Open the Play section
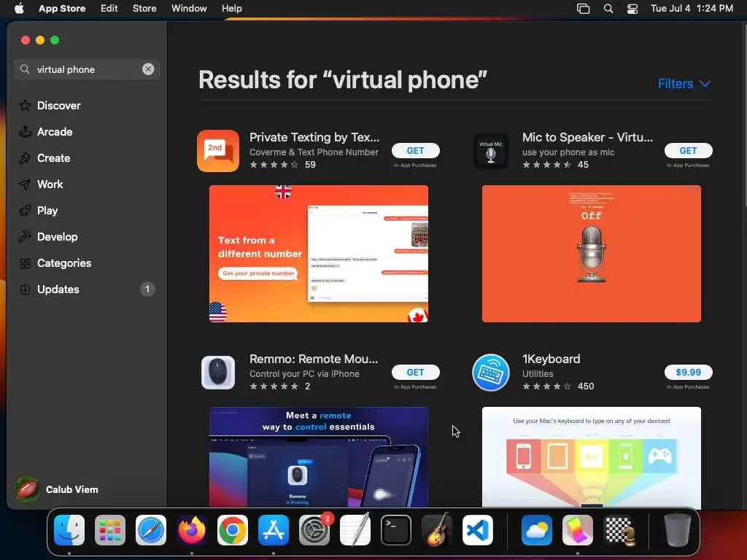 (47, 211)
